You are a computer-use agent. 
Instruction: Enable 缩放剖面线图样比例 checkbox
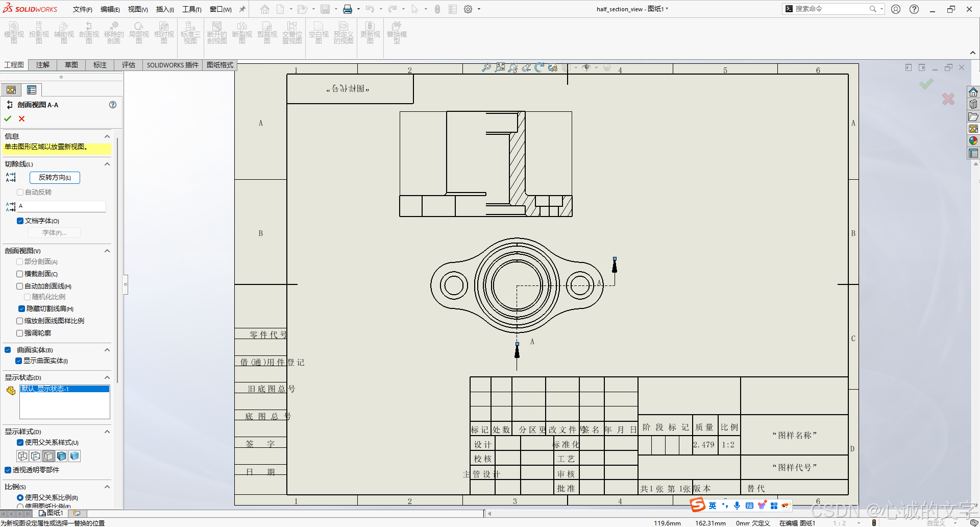coord(20,321)
